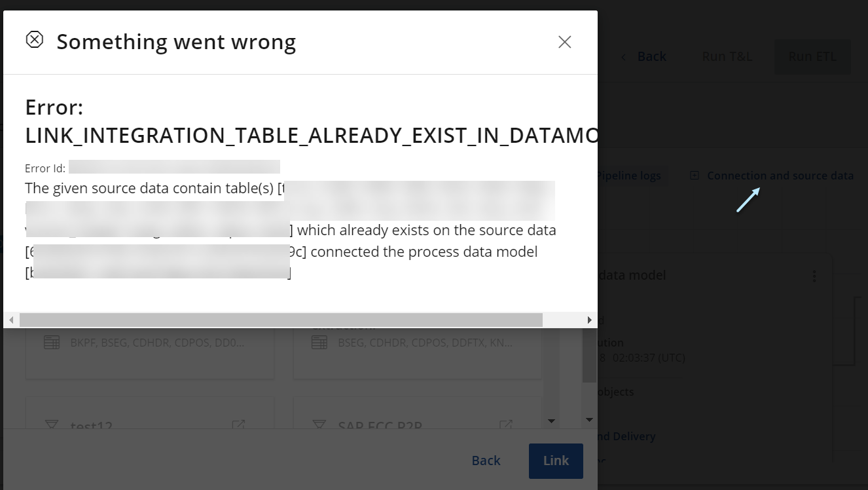Image resolution: width=868 pixels, height=490 pixels.
Task: Close the Something went wrong dialog
Action: 564,42
